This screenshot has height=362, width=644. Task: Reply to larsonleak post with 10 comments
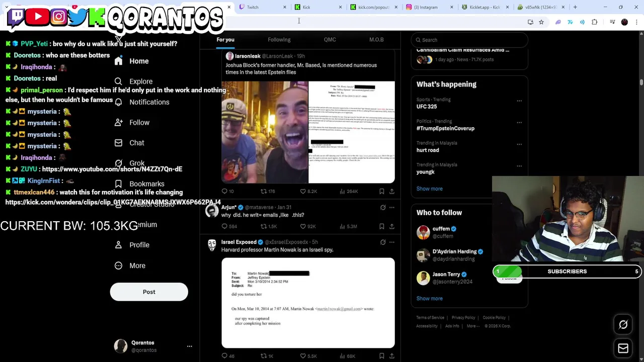pyautogui.click(x=228, y=191)
